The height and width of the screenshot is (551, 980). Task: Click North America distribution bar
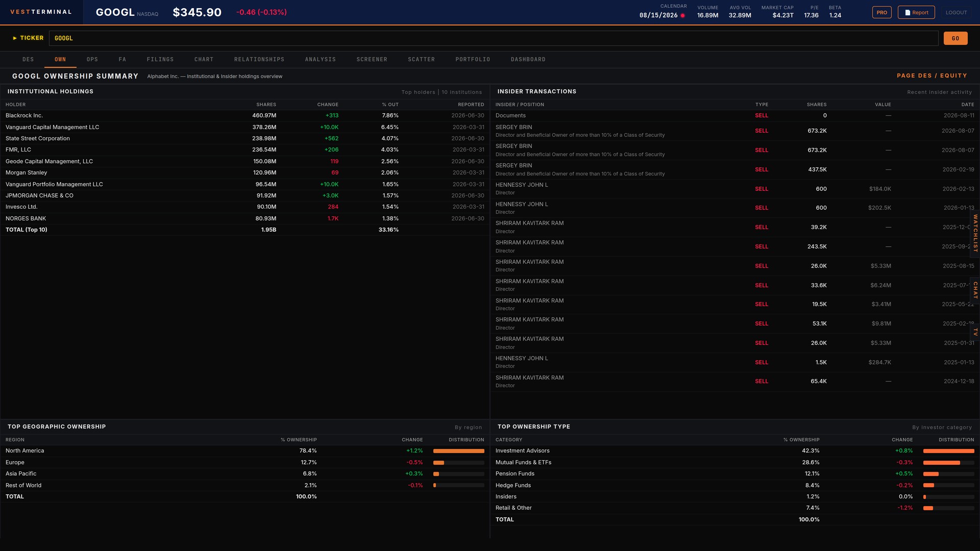click(459, 451)
